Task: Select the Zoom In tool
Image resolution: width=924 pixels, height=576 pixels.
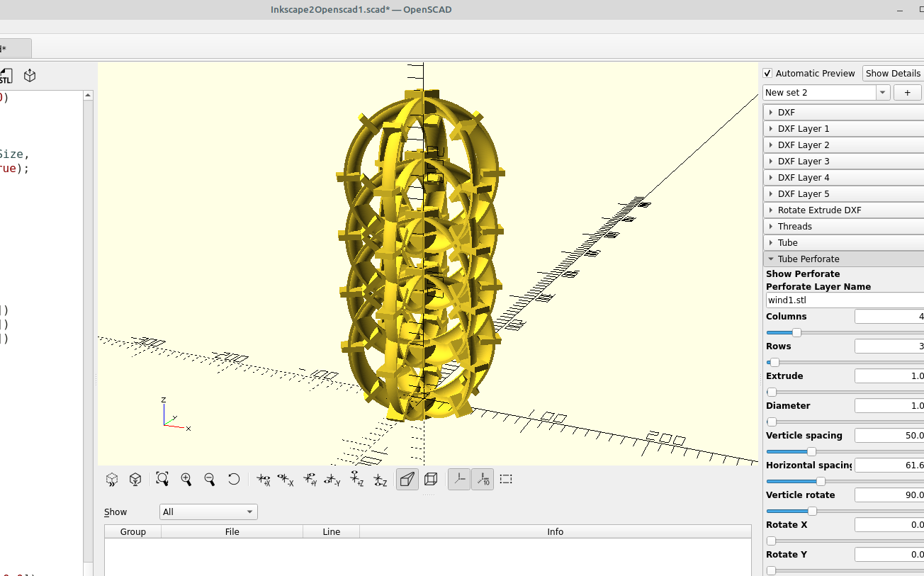Action: click(186, 479)
